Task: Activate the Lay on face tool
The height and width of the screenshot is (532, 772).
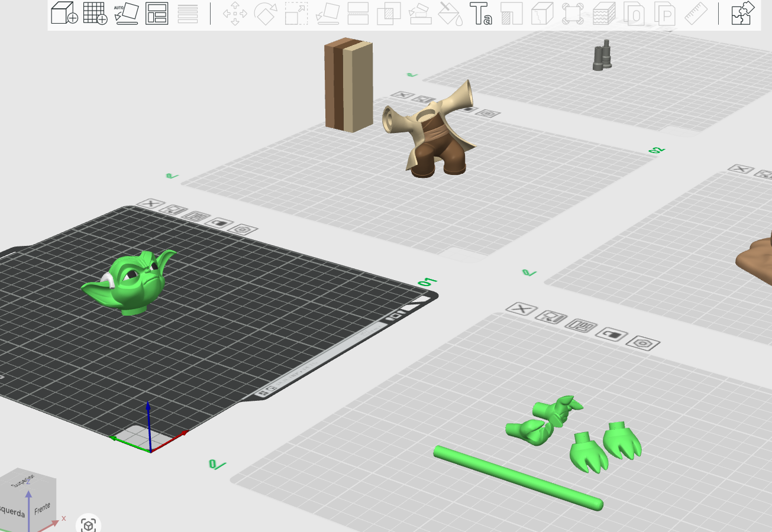Action: [327, 14]
